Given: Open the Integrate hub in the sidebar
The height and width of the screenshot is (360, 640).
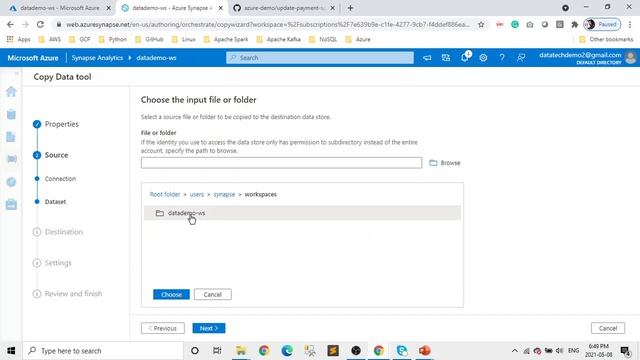Looking at the screenshot, I should [x=11, y=159].
